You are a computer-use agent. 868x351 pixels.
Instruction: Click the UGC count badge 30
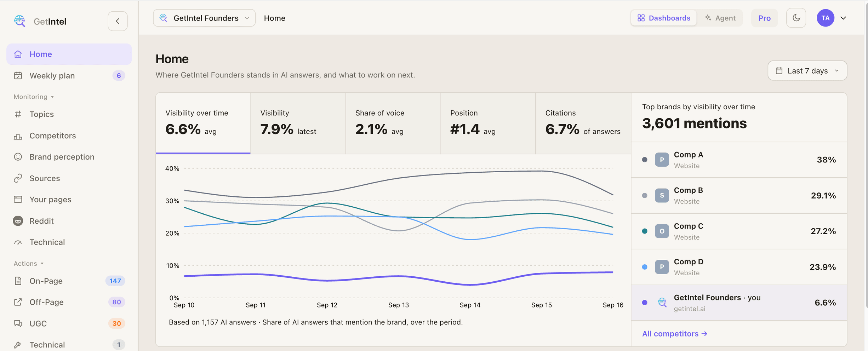click(116, 323)
